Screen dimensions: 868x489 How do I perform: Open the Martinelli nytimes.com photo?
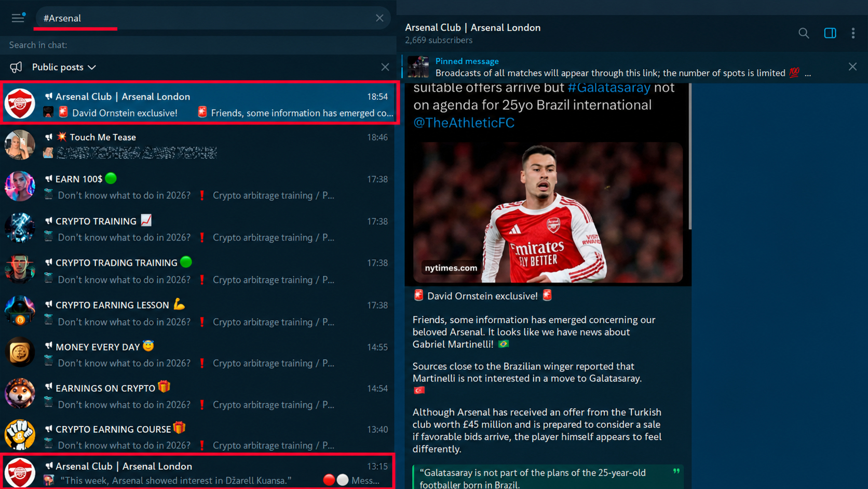(x=548, y=213)
